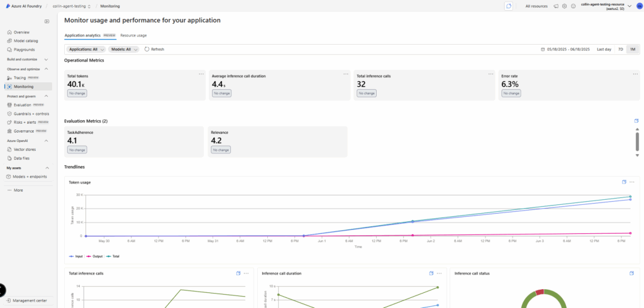
Task: Open the Governance page
Action: pyautogui.click(x=24, y=131)
